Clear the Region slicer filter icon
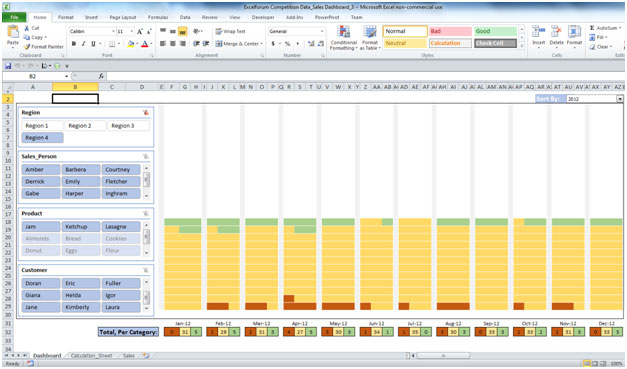Viewport: 627px width, 369px height. coord(146,113)
